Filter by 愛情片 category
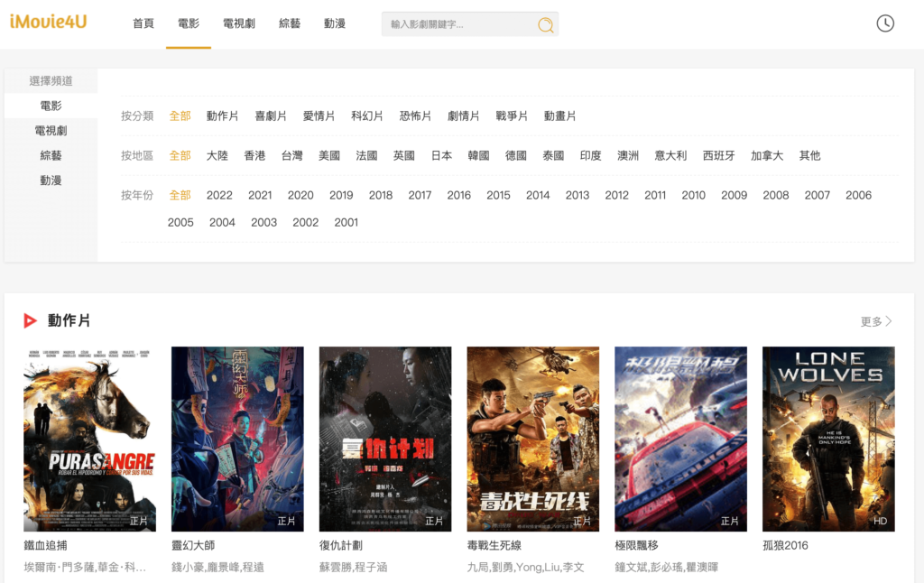 (319, 116)
